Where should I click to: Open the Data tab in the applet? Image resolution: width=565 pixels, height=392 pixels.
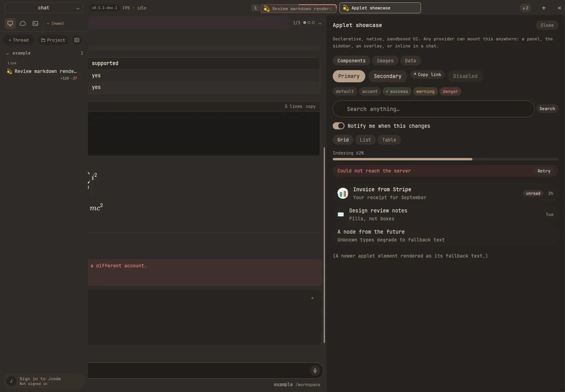click(x=410, y=61)
